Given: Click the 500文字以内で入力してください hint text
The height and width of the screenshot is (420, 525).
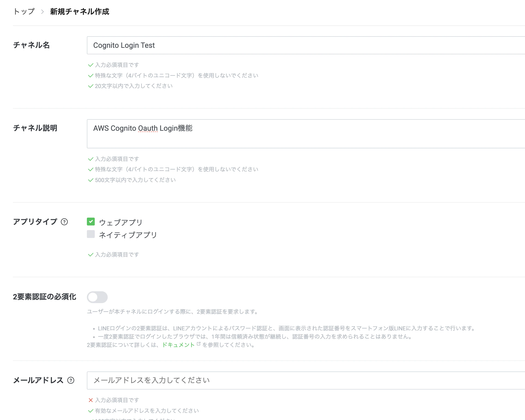Looking at the screenshot, I should click(135, 180).
